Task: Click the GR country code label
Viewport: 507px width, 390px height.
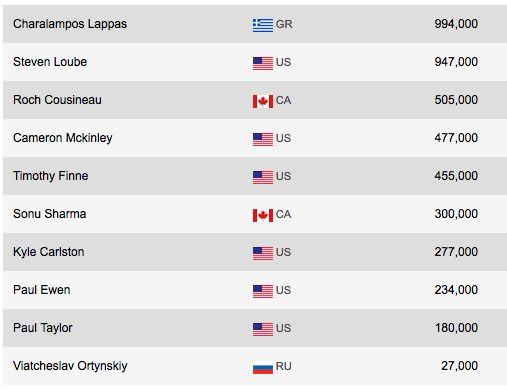Action: [284, 24]
